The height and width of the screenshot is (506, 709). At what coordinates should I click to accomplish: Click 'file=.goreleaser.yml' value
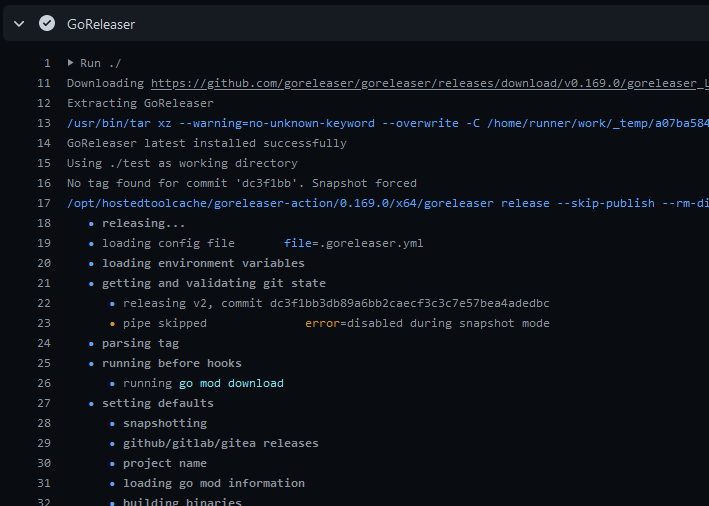(x=354, y=243)
